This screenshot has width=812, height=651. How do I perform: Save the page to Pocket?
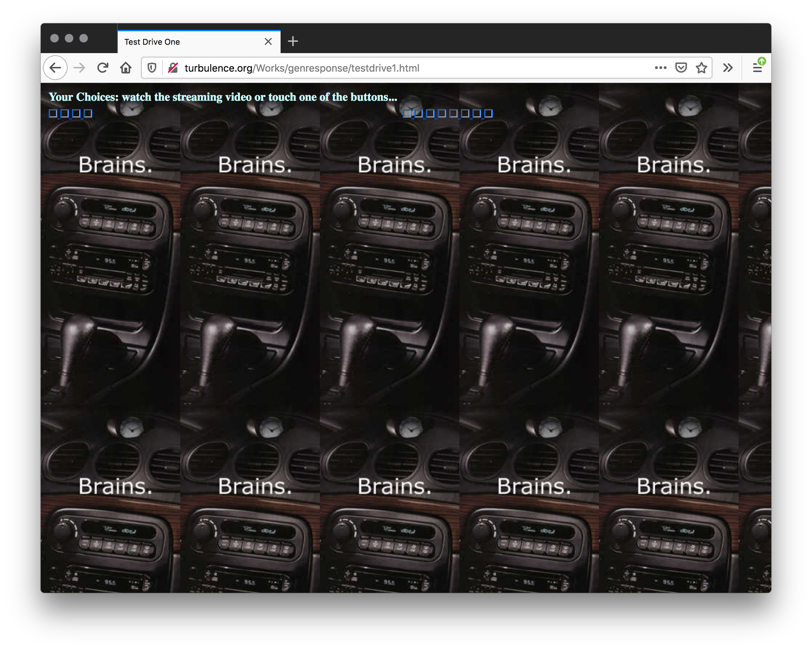[x=681, y=68]
